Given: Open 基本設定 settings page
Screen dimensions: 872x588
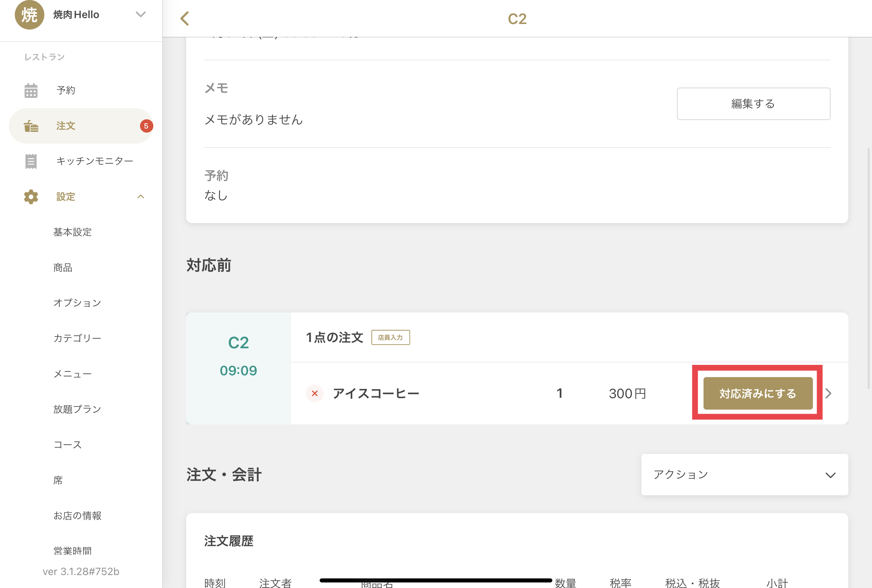Looking at the screenshot, I should (72, 232).
